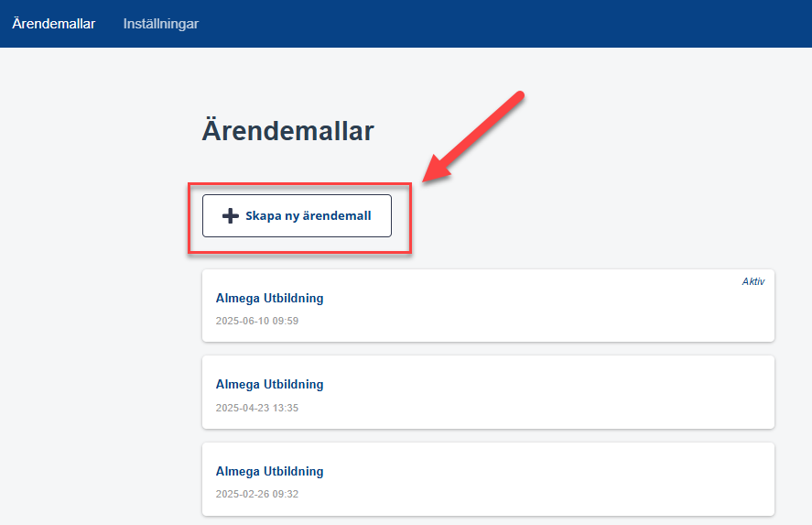Click the timestamp 2025-02-26 09:32
This screenshot has height=525, width=812.
click(x=257, y=494)
